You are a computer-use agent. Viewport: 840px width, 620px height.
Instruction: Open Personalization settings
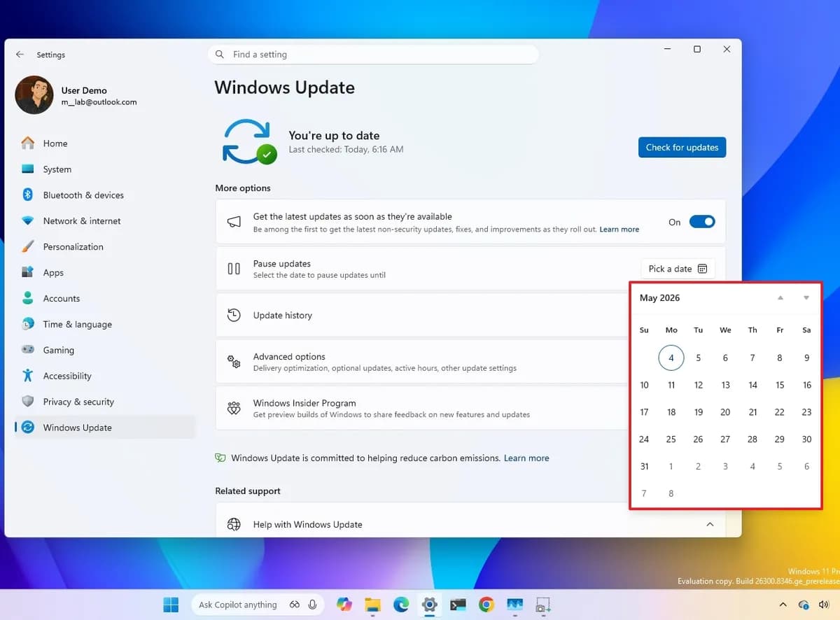[x=105, y=247]
